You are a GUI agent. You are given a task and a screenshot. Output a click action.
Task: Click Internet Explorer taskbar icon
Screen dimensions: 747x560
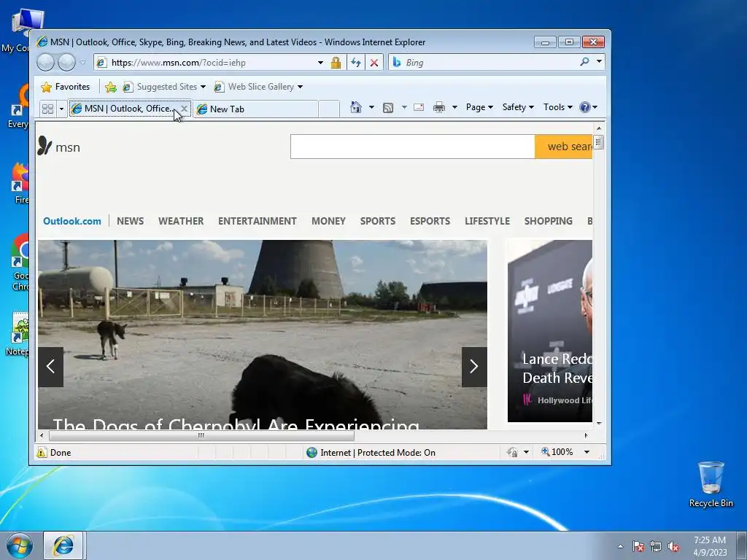pos(63,545)
